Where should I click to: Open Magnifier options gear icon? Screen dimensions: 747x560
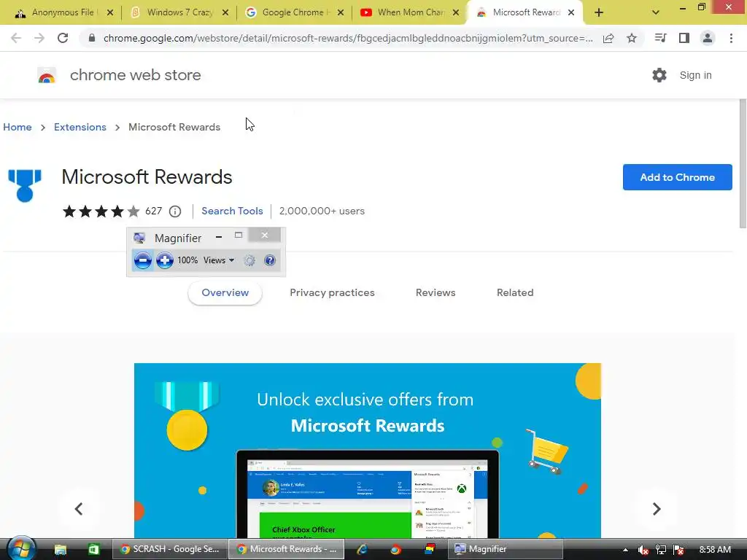[249, 260]
